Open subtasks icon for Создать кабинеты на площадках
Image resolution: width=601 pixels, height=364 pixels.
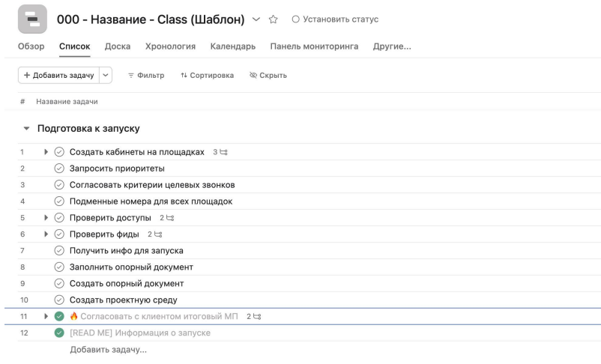[x=223, y=152]
